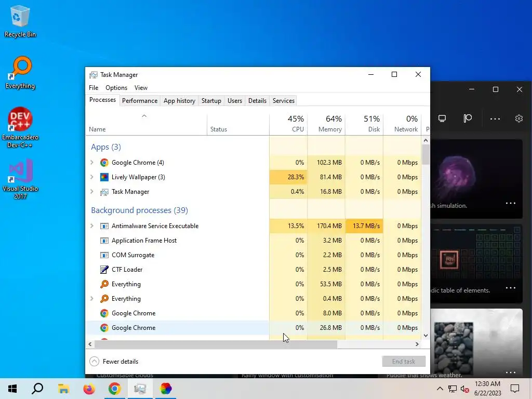This screenshot has width=532, height=399.
Task: Click the horizontal scrollbar thumb
Action: [216, 344]
